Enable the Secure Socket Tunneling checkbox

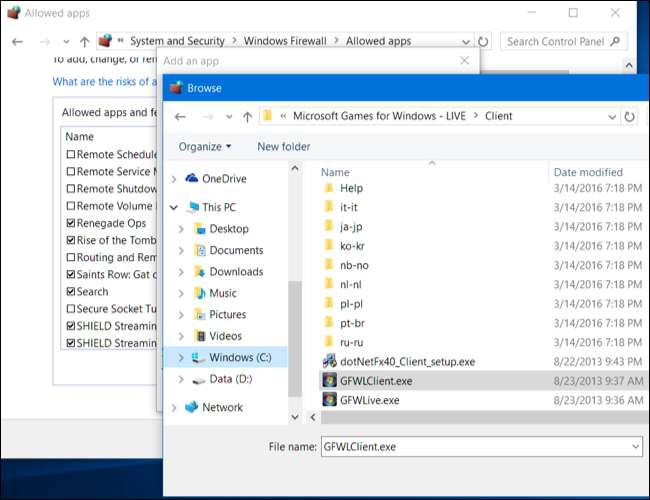coord(70,309)
